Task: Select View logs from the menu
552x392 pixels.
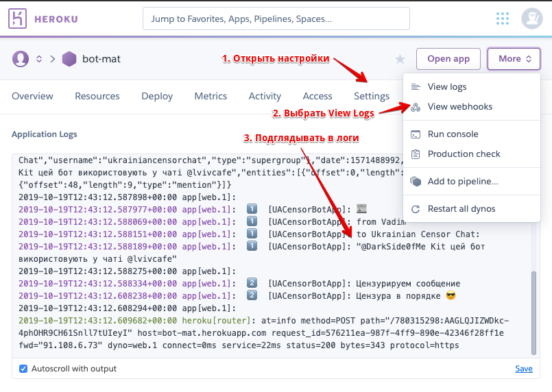Action: click(472, 86)
